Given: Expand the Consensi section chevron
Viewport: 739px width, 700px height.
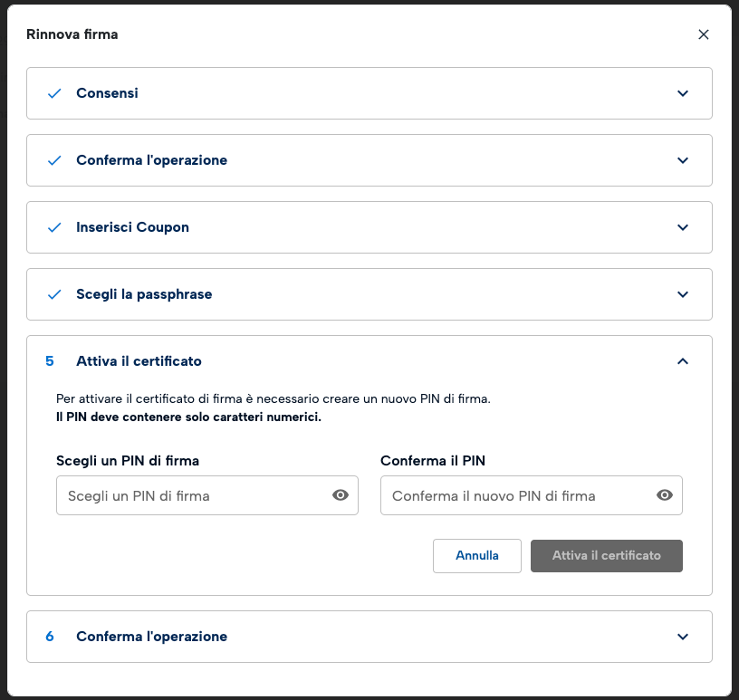Looking at the screenshot, I should click(683, 93).
